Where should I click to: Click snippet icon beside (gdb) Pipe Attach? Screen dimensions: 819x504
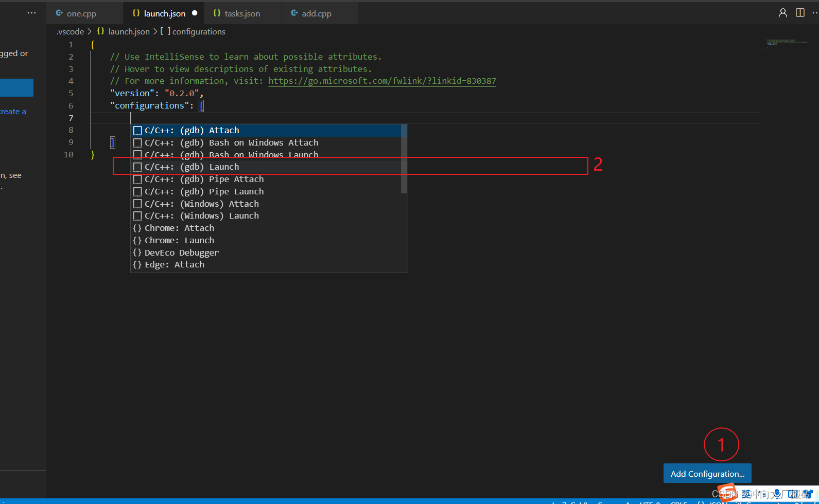137,179
